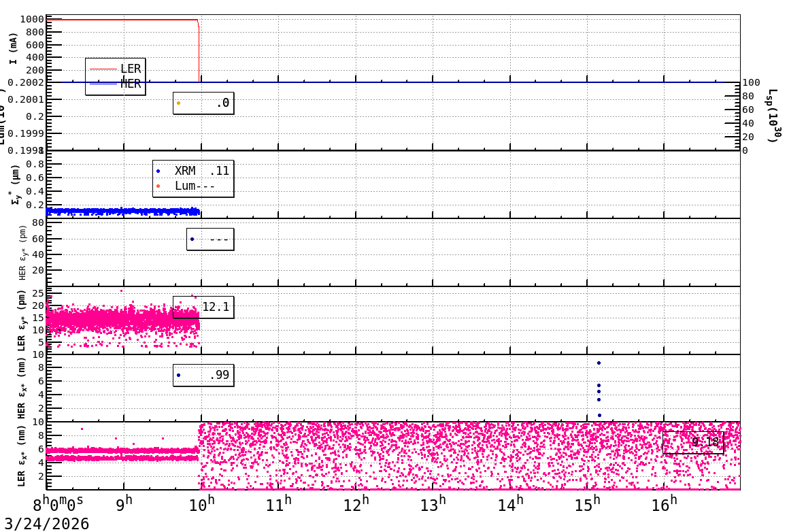Click the red Lum legend marker
This screenshot has width=789, height=532.
[x=158, y=186]
